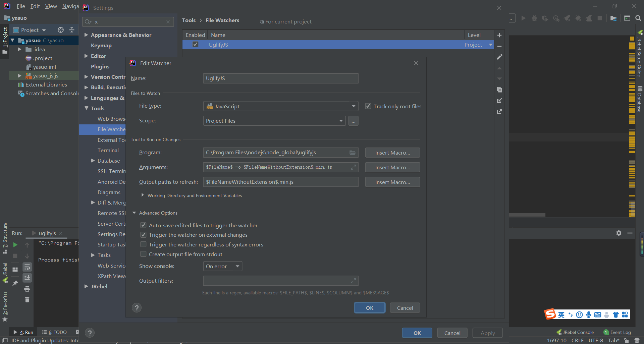Rerun the uglifyjs run configuration
Image resolution: width=644 pixels, height=344 pixels.
(15, 245)
